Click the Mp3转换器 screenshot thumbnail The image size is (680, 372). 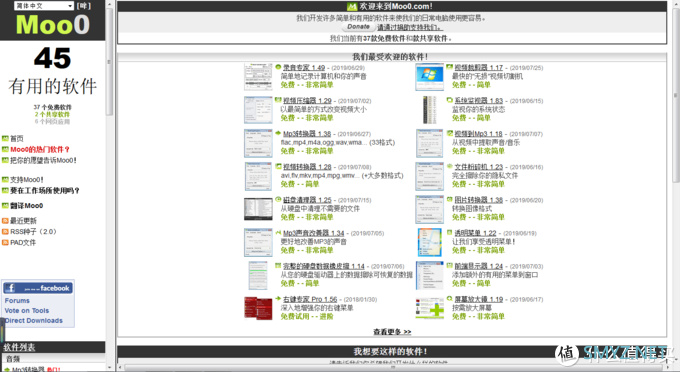258,143
